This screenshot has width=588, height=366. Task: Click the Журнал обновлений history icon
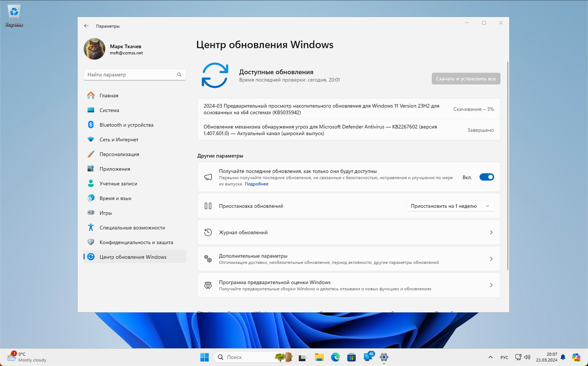pos(208,232)
